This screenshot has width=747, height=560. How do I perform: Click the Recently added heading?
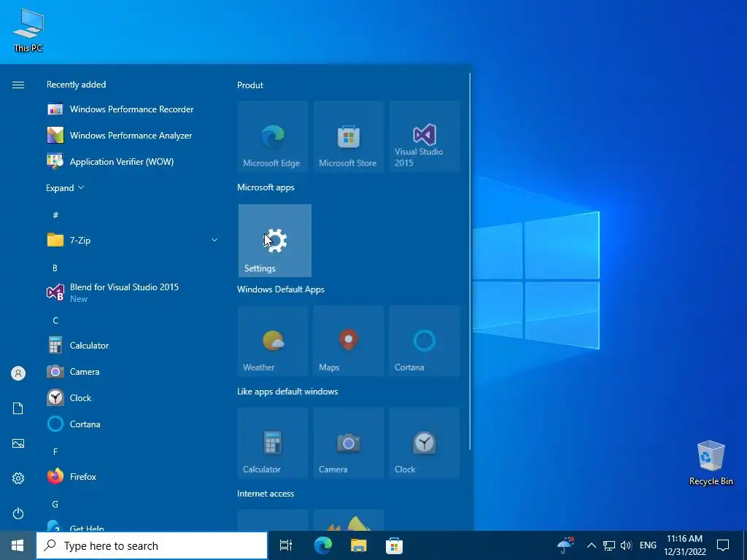pos(76,85)
